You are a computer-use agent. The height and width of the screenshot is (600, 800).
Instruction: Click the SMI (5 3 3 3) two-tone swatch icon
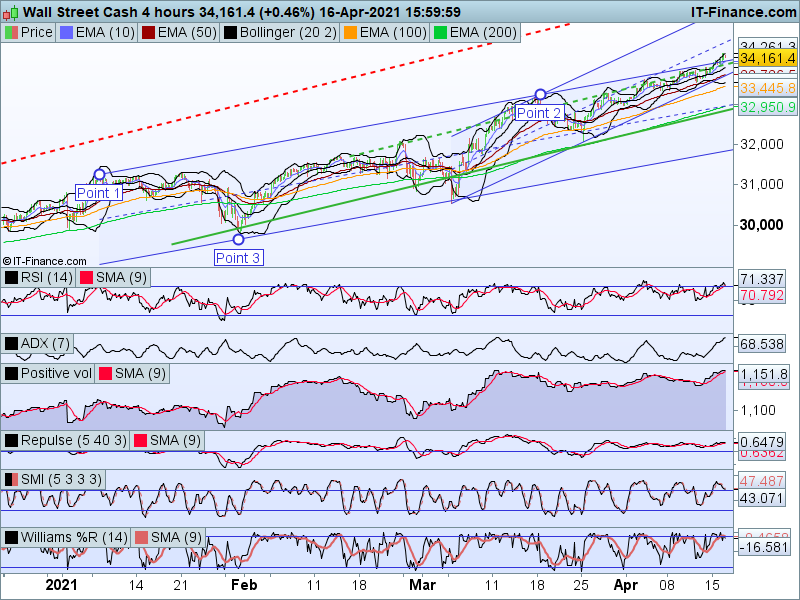point(11,480)
